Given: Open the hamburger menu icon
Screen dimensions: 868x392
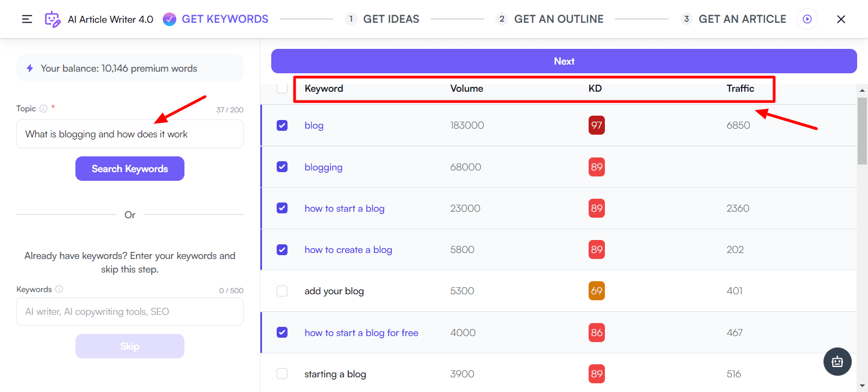Looking at the screenshot, I should [x=27, y=19].
